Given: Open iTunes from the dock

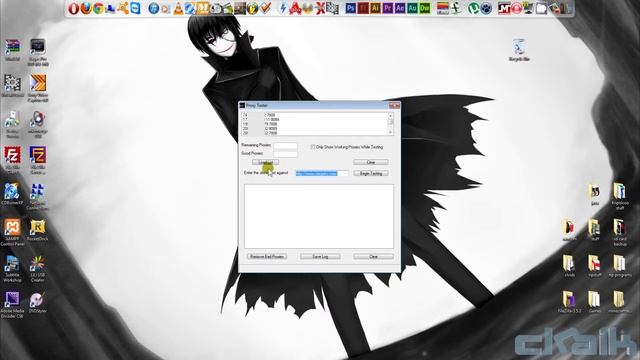Looking at the screenshot, I should point(153,8).
